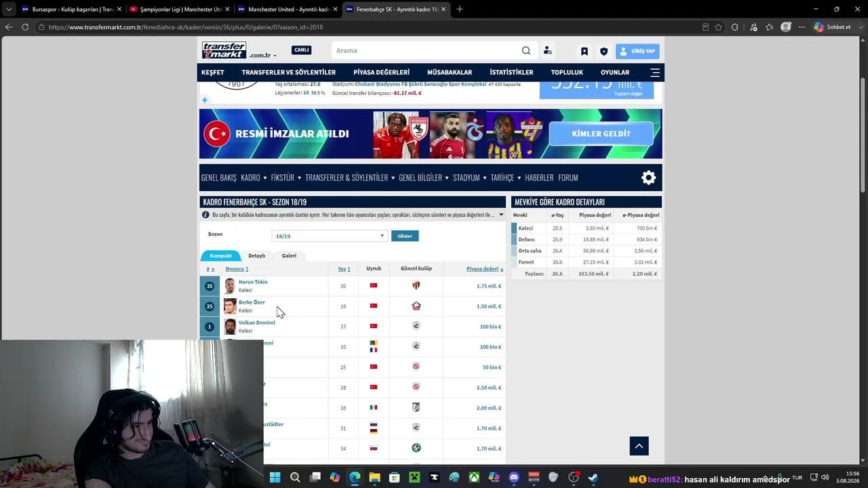This screenshot has height=488, width=868.
Task: Open the bookmark watchlist icon
Action: [584, 52]
